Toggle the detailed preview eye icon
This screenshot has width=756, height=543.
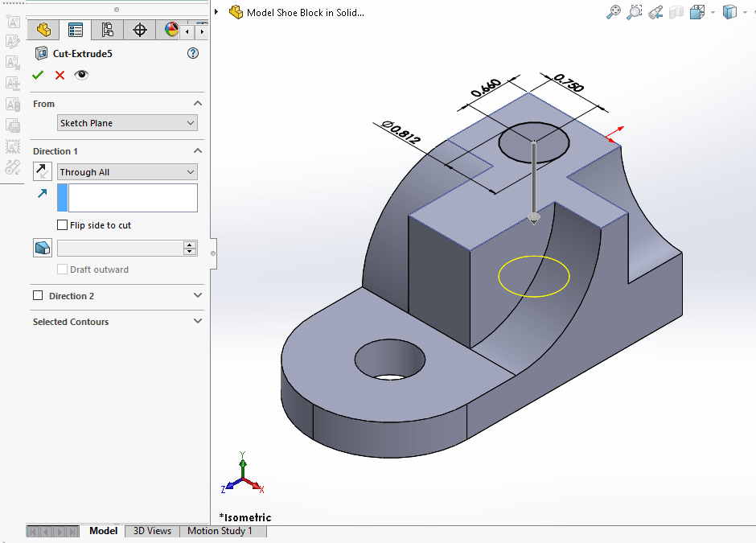(x=81, y=75)
